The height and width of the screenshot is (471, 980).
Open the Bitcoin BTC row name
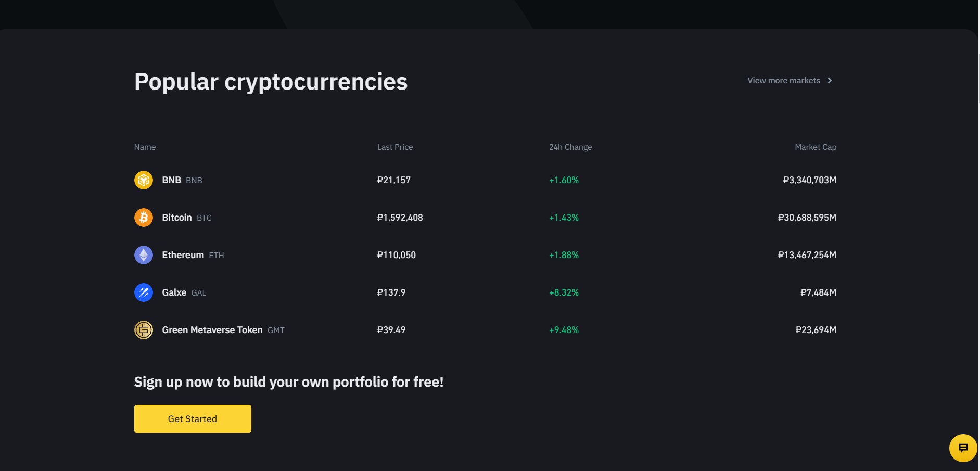[x=187, y=218]
